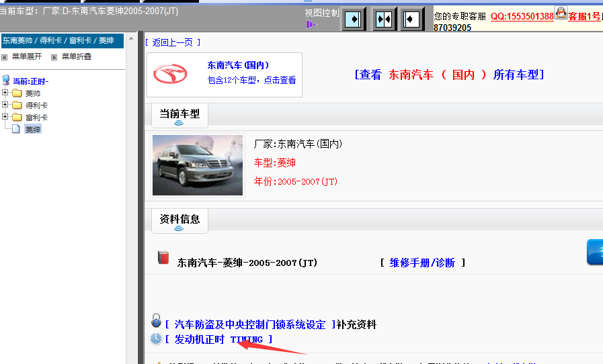Click the 当前:正时- tree root label

[31, 81]
